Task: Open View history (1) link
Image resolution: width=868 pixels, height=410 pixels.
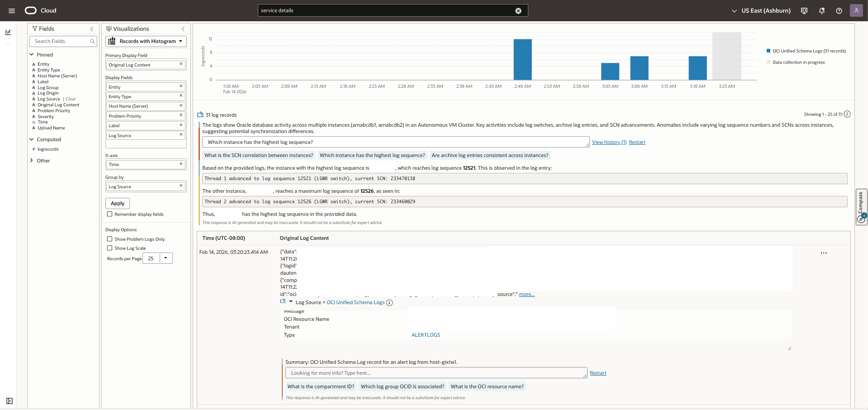Action: coord(609,142)
